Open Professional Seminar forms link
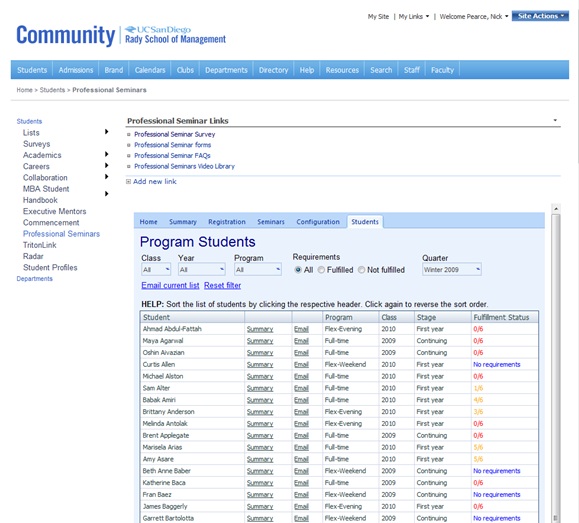Viewport: 579px width, 523px height. [172, 145]
